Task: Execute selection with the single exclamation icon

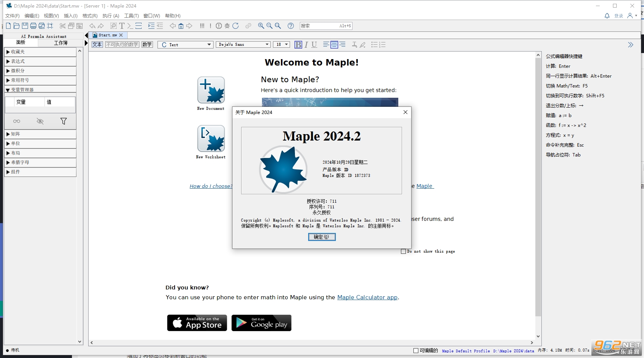Action: pos(211,26)
